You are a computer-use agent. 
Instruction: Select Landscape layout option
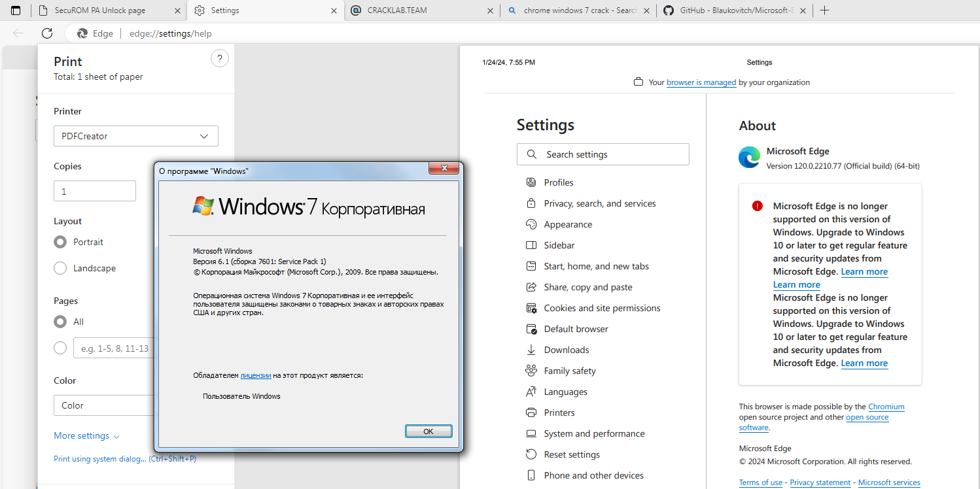[x=60, y=268]
